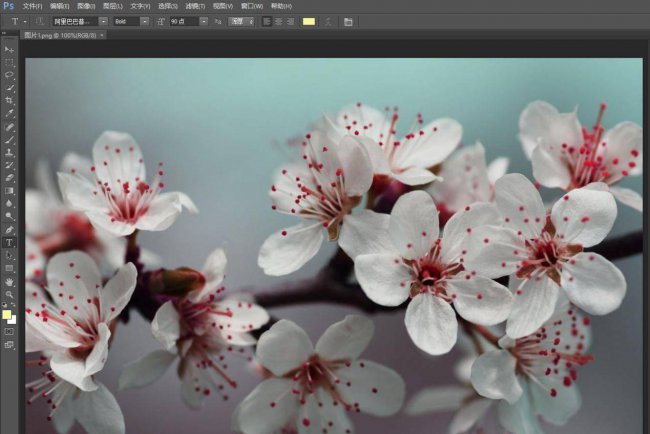Open the Type menu
650x434 pixels.
point(140,6)
